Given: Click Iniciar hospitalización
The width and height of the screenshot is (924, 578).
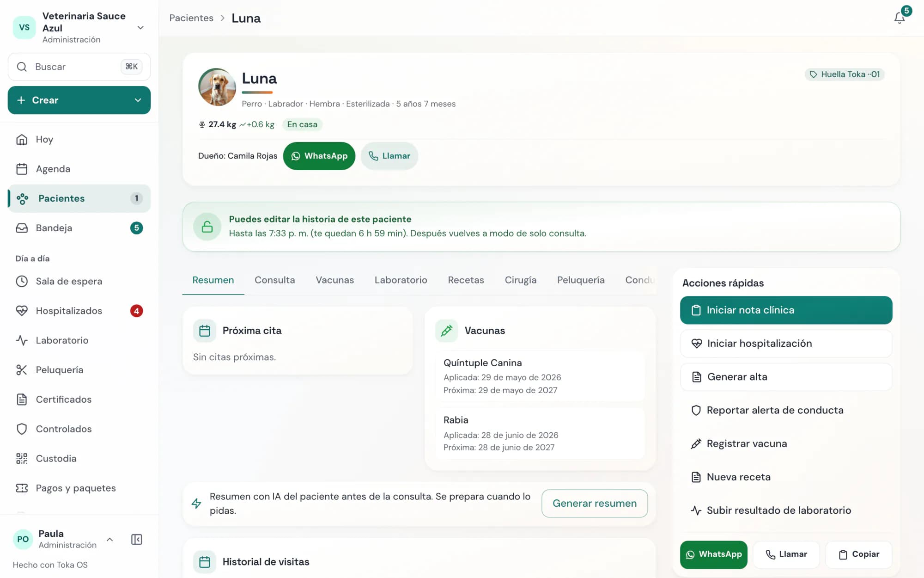Looking at the screenshot, I should (786, 344).
